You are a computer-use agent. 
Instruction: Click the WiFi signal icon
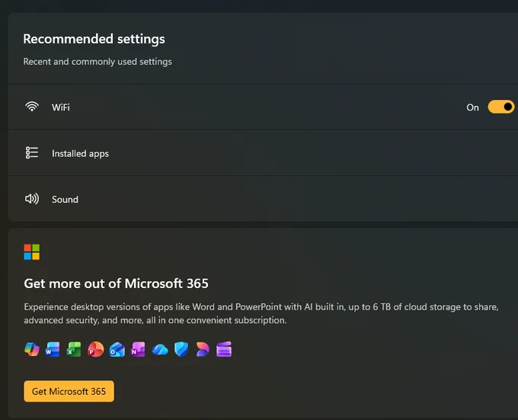(32, 107)
